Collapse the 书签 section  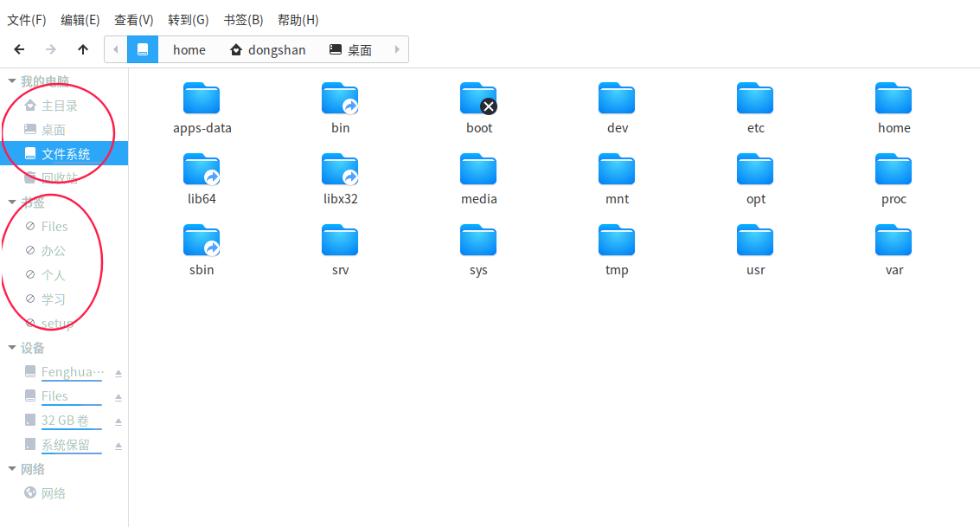12,202
